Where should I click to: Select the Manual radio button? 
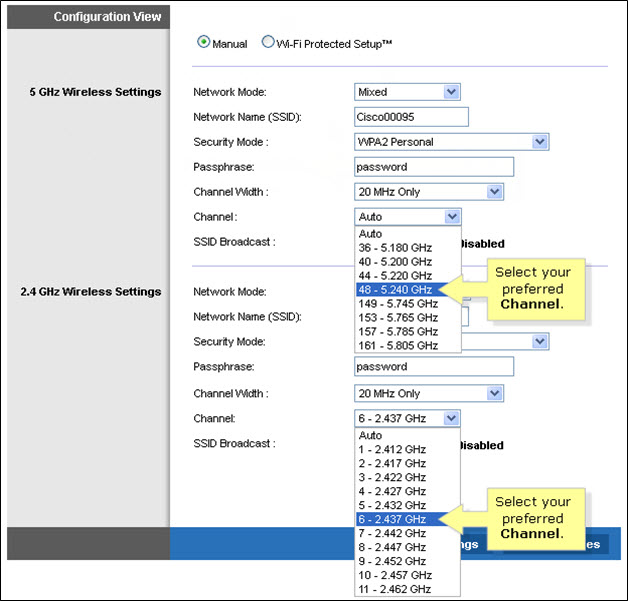204,43
